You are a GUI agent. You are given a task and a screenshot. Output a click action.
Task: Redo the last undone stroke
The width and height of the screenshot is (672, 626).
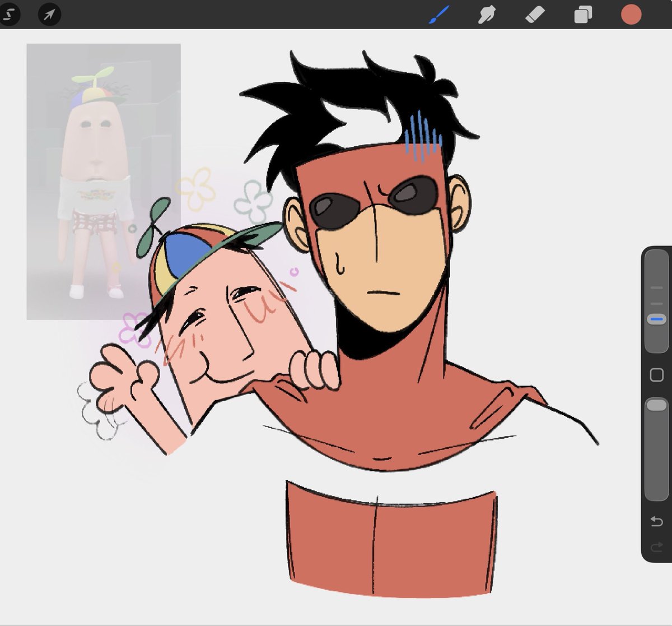(x=656, y=547)
